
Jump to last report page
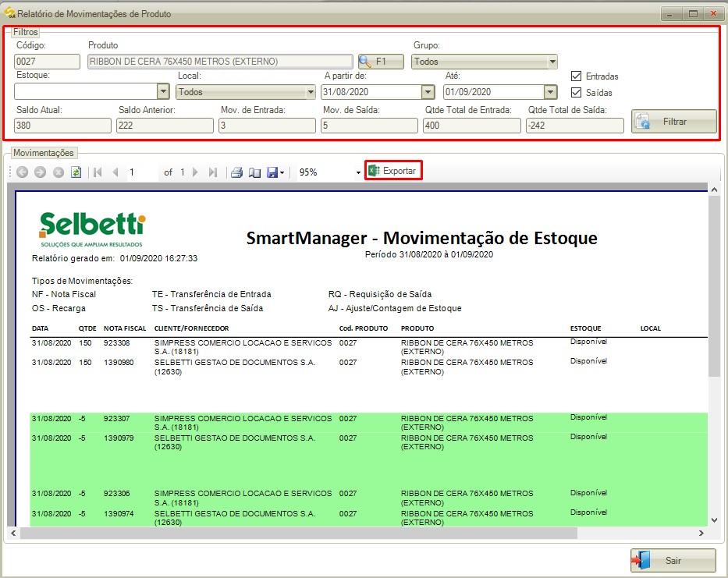(213, 172)
